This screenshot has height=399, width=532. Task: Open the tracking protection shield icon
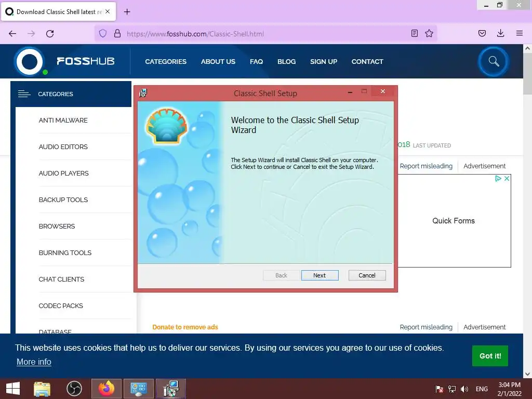coord(102,34)
